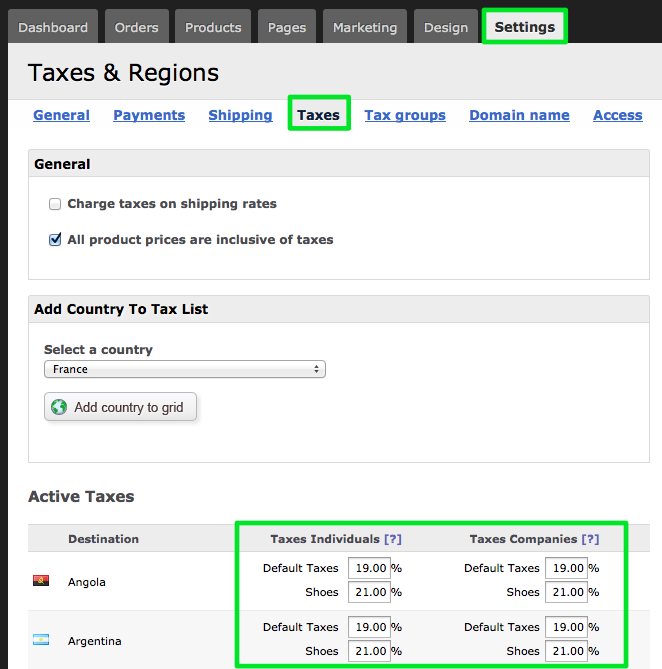Click the Taxes & Regions page title
Screen dimensions: 662x669
(123, 73)
